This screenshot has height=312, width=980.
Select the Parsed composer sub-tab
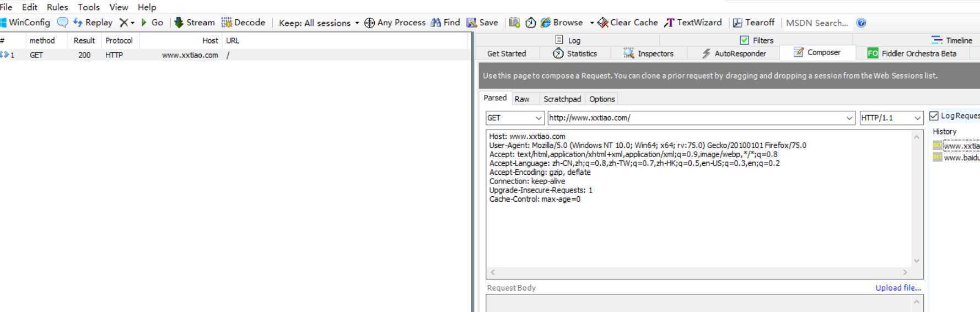[495, 98]
